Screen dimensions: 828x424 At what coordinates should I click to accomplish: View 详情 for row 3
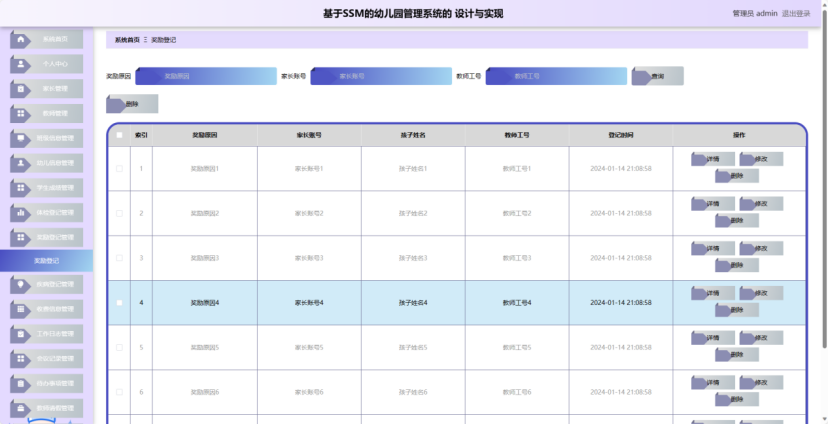point(713,248)
